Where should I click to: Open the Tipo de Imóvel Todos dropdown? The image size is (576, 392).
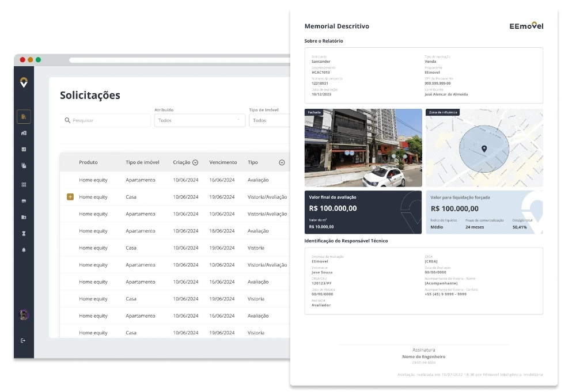270,120
